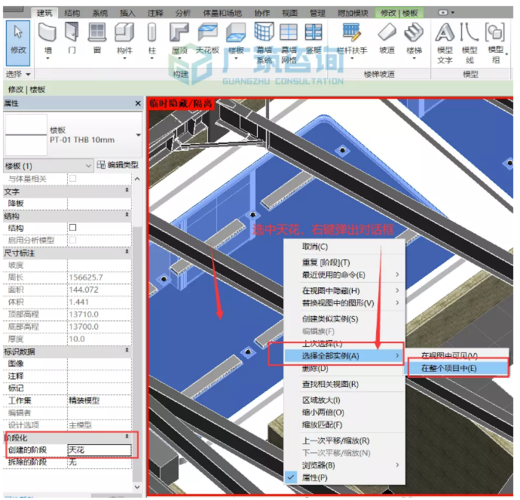The height and width of the screenshot is (500, 520).
Task: Choose 区域放大(I) menu item
Action: 345,400
